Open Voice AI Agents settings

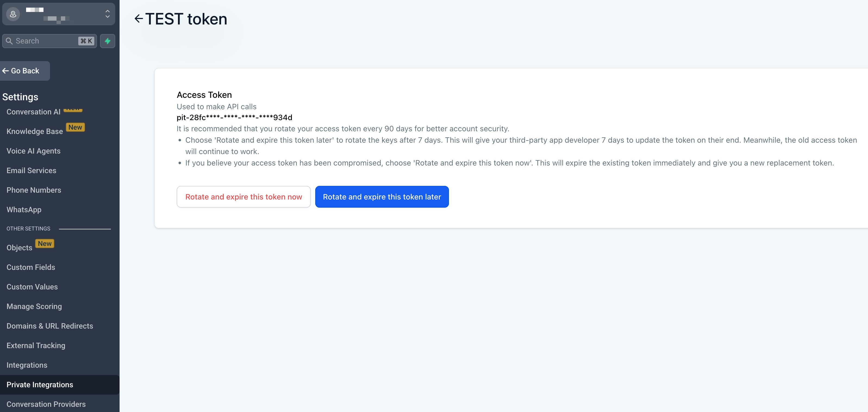[33, 151]
